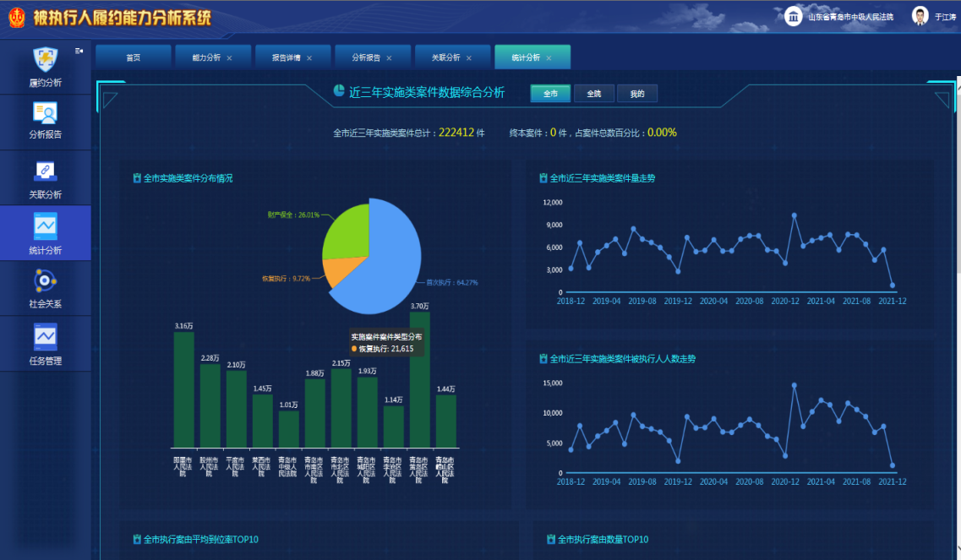Open 任务管理 from the sidebar

pyautogui.click(x=46, y=344)
